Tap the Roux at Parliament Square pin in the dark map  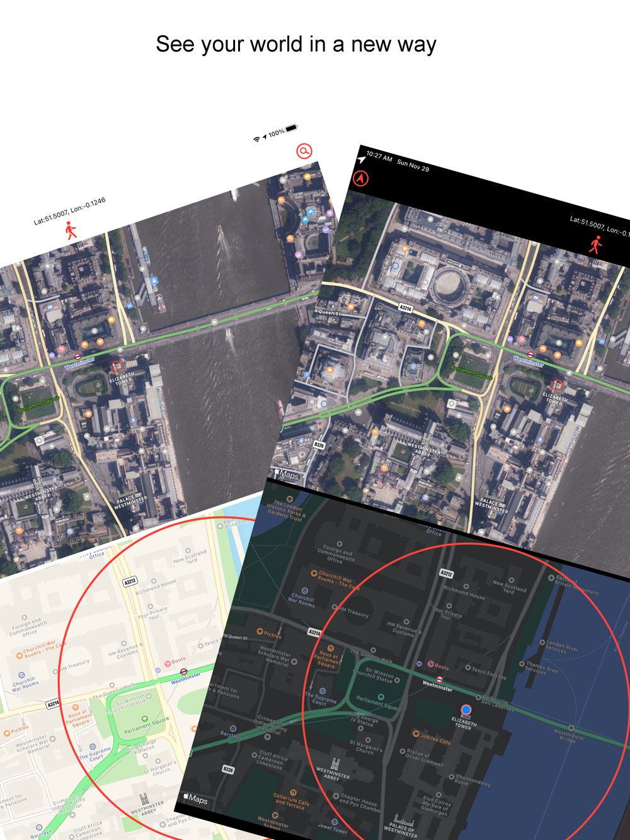tap(330, 648)
